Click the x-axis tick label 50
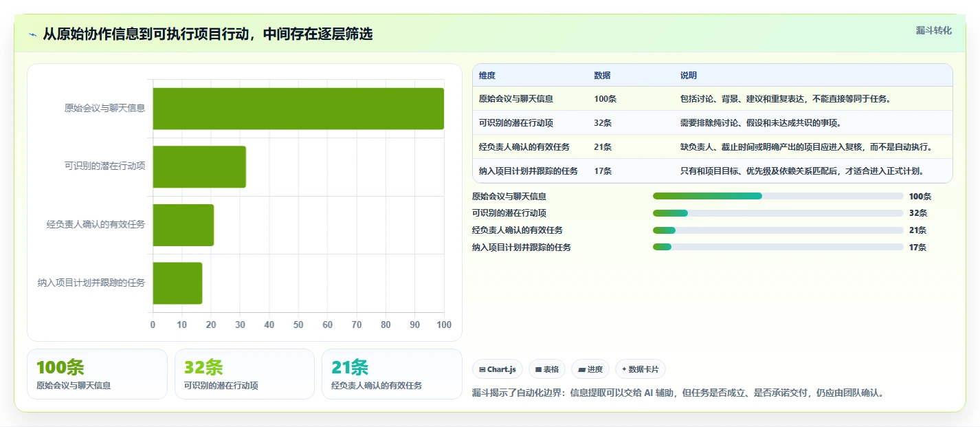Image resolution: width=980 pixels, height=427 pixels. pos(298,325)
